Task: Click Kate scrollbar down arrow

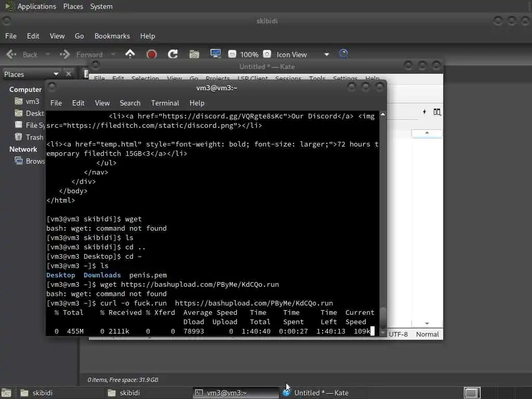Action: pyautogui.click(x=427, y=323)
